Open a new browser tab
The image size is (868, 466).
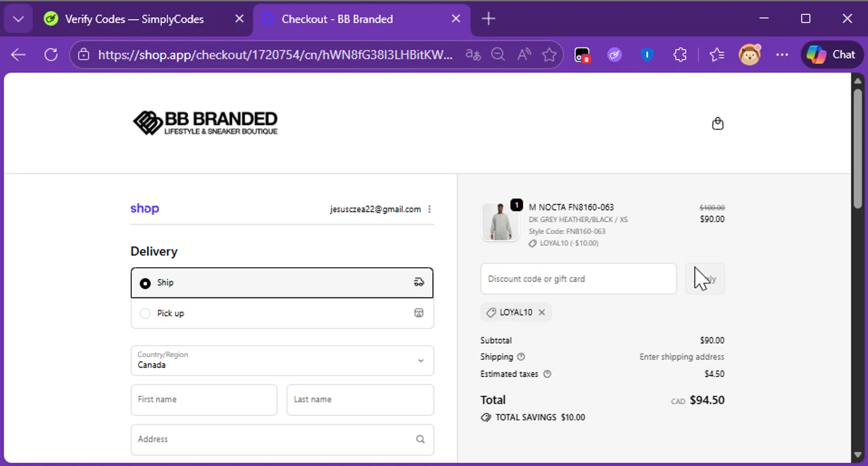point(488,19)
